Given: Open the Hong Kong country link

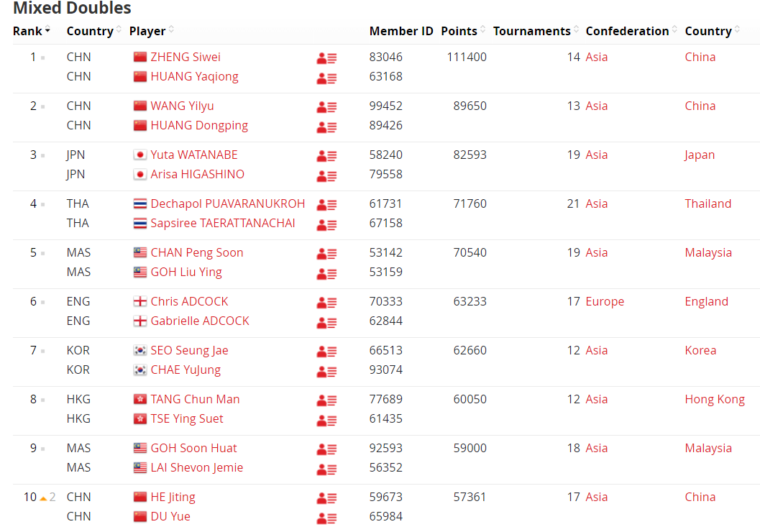Looking at the screenshot, I should click(x=715, y=399).
